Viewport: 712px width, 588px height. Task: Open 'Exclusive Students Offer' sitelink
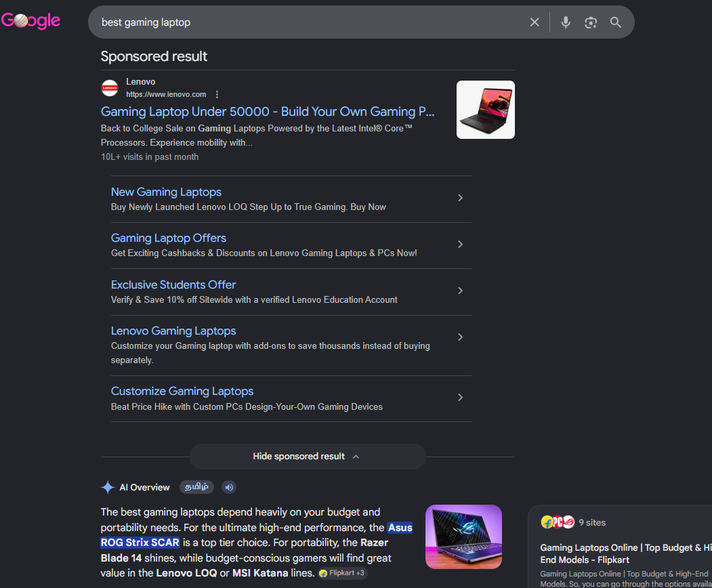click(x=173, y=285)
